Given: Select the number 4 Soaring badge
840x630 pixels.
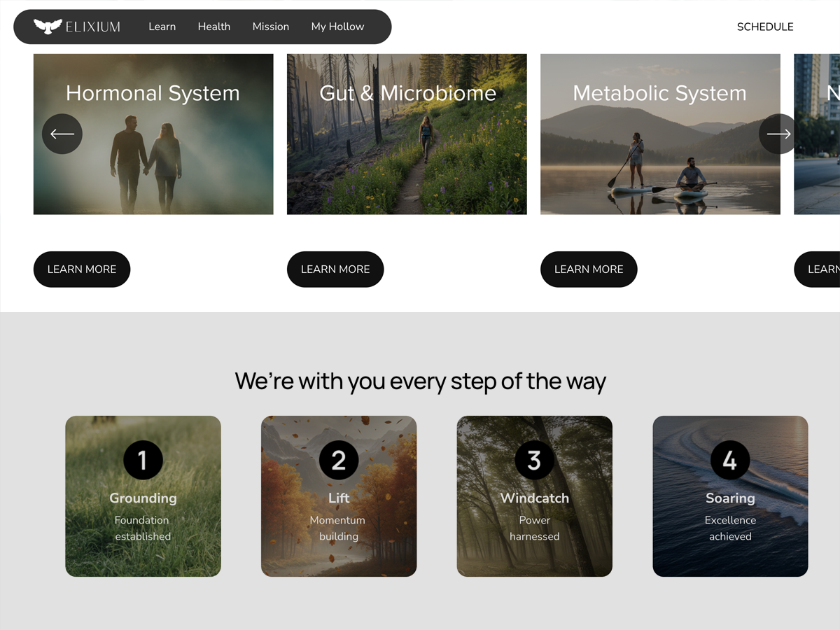Looking at the screenshot, I should [x=730, y=460].
